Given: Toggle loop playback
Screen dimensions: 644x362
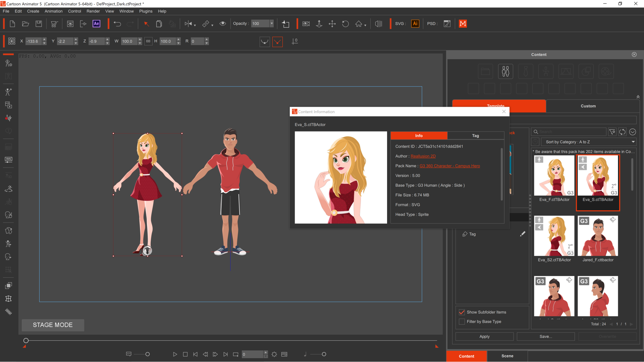Looking at the screenshot, I should (236, 354).
